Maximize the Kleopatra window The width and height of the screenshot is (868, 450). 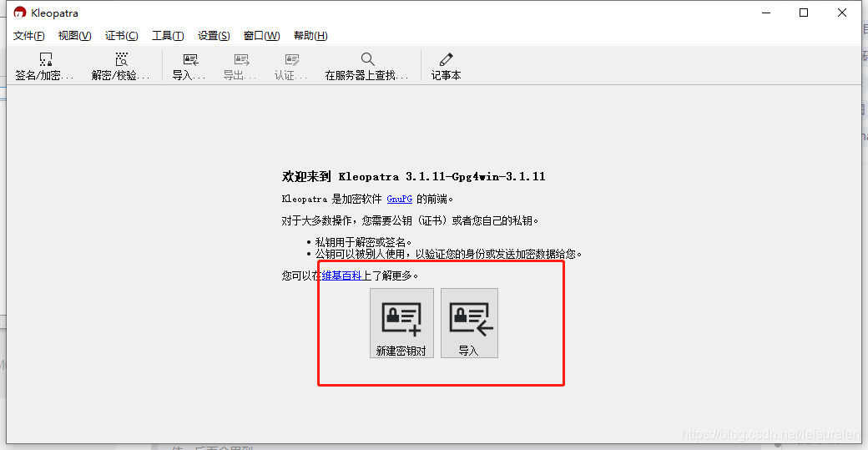804,13
